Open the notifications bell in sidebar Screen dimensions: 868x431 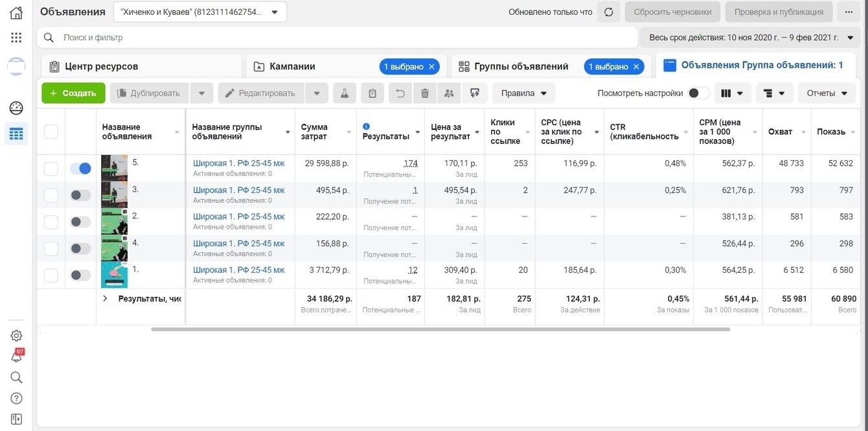pos(16,356)
